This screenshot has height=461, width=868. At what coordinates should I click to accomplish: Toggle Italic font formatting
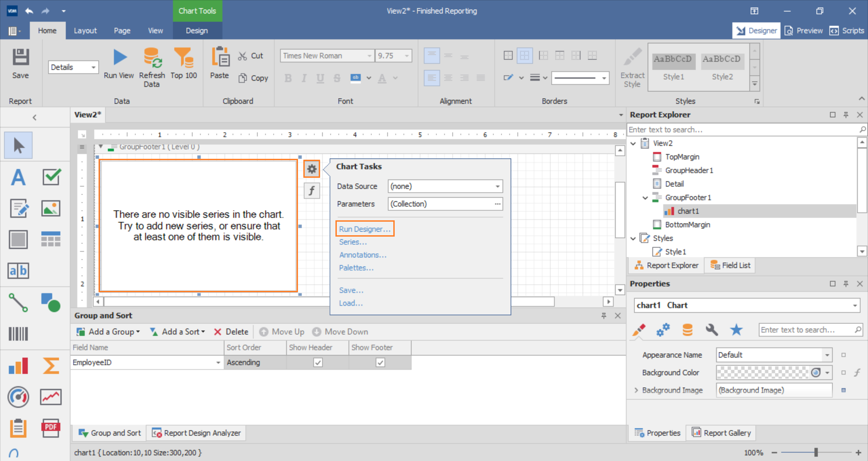pyautogui.click(x=304, y=78)
